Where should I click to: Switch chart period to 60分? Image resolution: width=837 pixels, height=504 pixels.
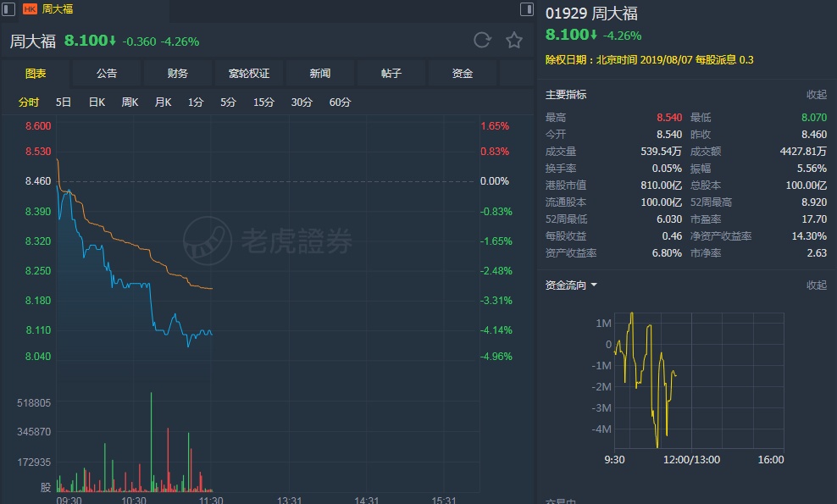(340, 102)
